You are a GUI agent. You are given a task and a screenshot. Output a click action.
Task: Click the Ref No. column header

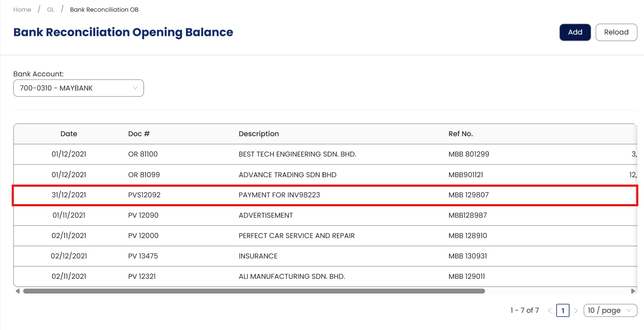coord(460,134)
